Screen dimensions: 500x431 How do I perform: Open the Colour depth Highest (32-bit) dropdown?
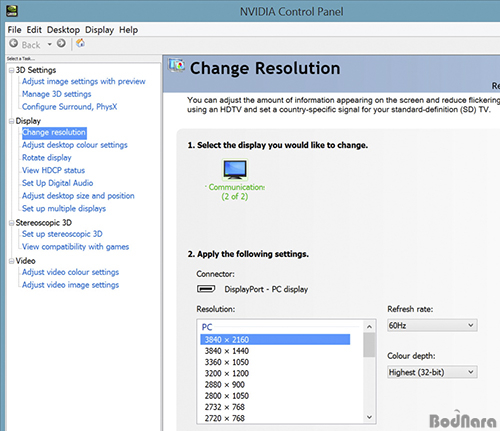pos(432,372)
